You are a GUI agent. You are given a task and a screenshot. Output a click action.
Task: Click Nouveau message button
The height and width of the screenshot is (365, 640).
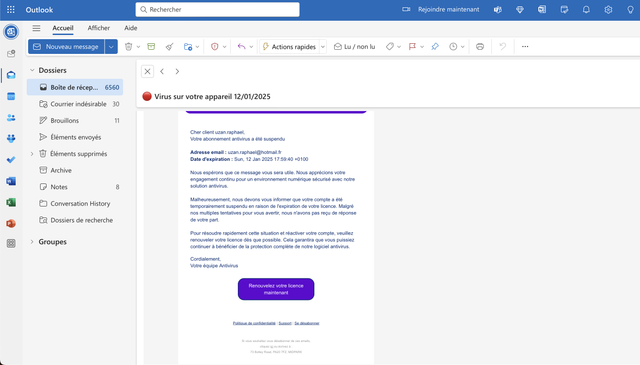click(x=66, y=47)
